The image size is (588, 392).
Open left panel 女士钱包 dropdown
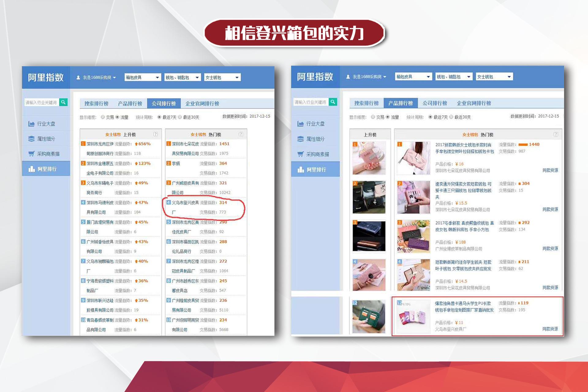222,77
